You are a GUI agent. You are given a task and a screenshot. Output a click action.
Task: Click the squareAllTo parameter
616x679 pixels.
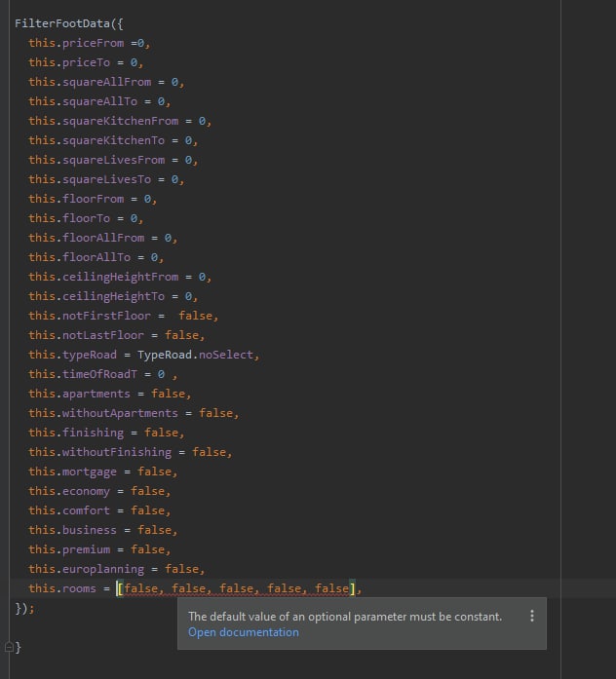pyautogui.click(x=100, y=101)
